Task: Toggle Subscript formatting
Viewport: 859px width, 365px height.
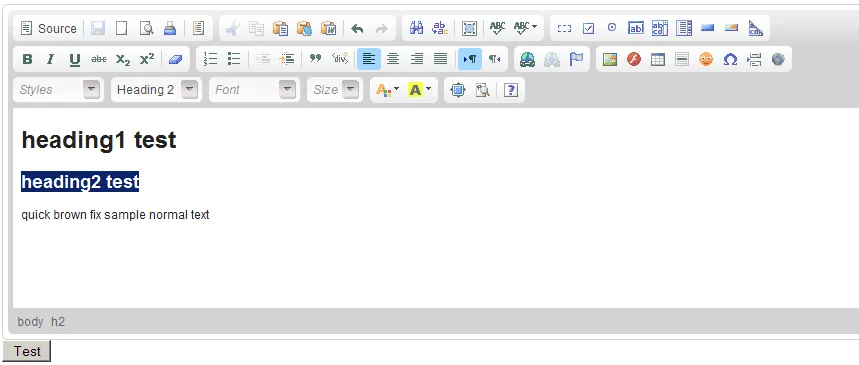Action: [x=123, y=59]
